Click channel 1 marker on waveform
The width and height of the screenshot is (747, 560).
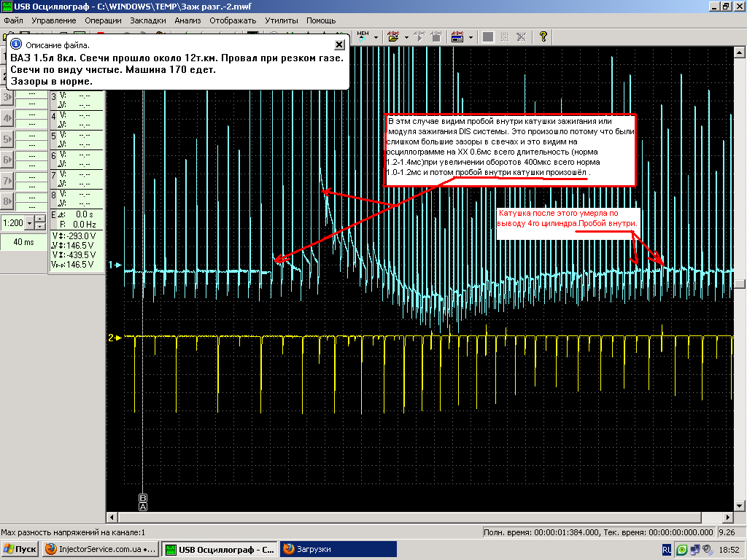pos(115,265)
